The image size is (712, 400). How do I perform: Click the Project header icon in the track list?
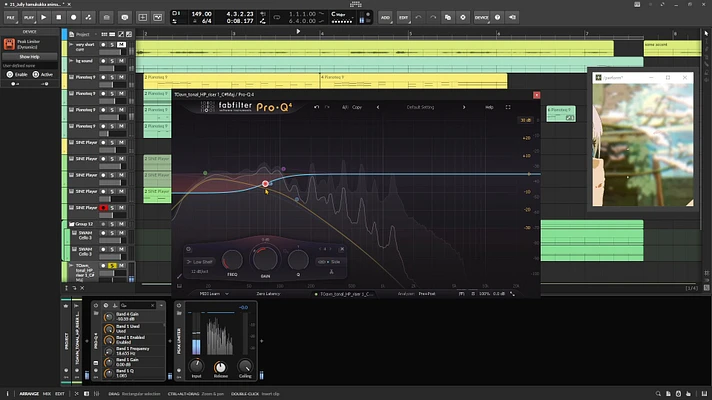(71, 35)
